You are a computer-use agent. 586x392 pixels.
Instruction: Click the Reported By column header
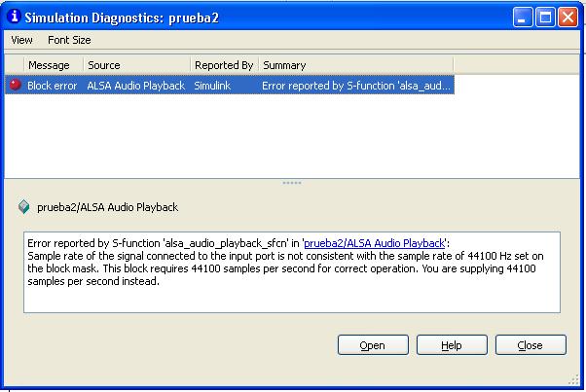point(225,65)
